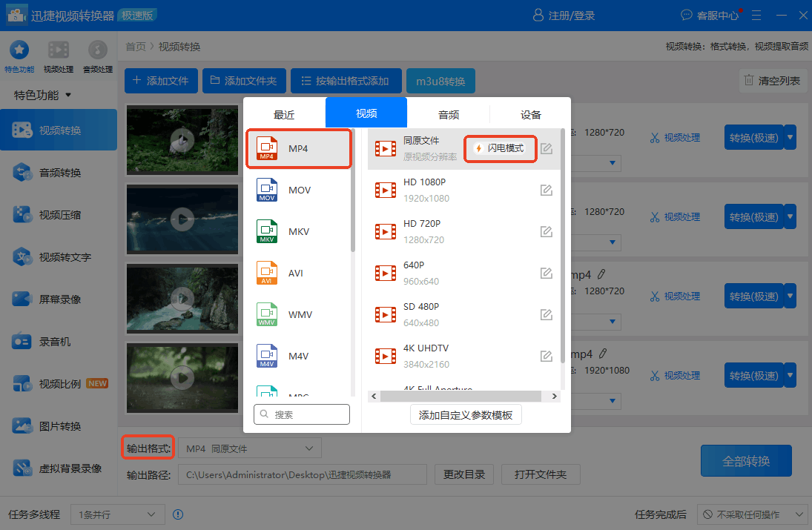Viewport: 812px width, 530px height.
Task: Open the 输出格式 format dropdown
Action: (x=249, y=447)
